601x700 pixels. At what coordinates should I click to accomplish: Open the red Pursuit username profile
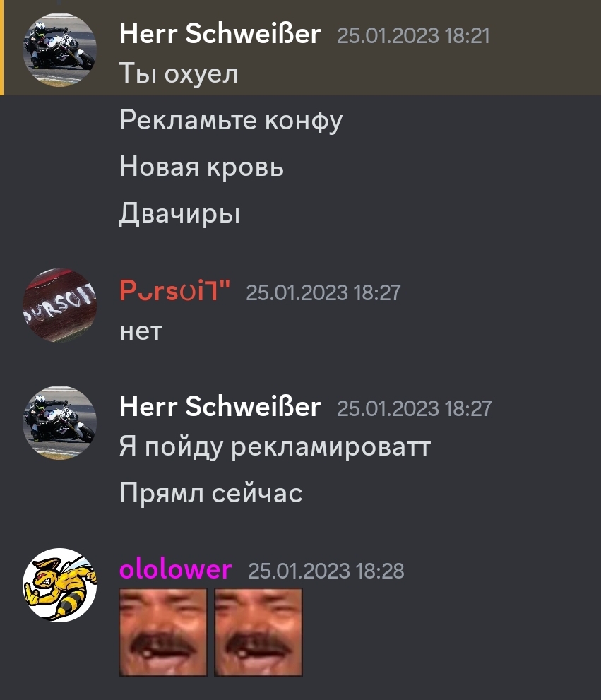click(174, 291)
